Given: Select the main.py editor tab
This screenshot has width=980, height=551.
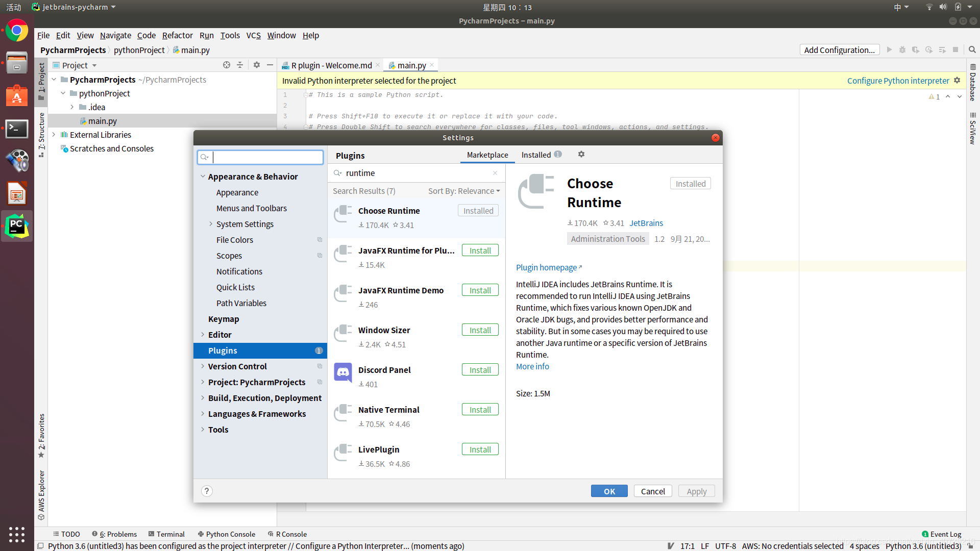Looking at the screenshot, I should (411, 65).
